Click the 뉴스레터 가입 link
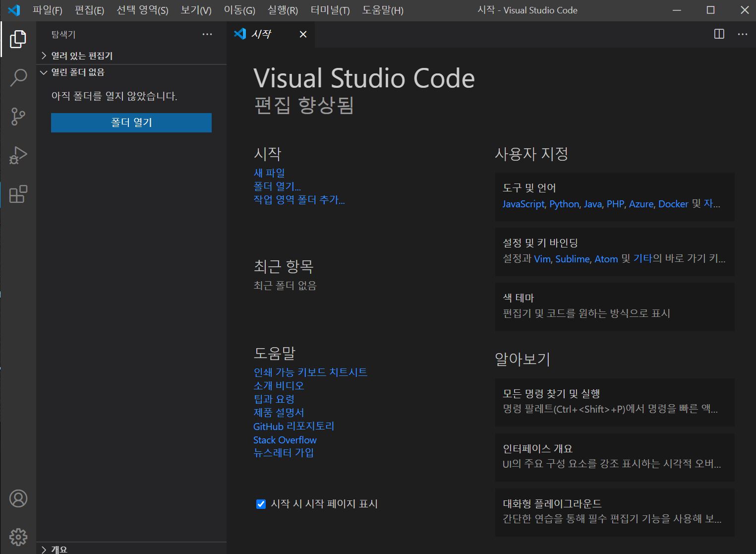Image resolution: width=756 pixels, height=554 pixels. pos(284,453)
